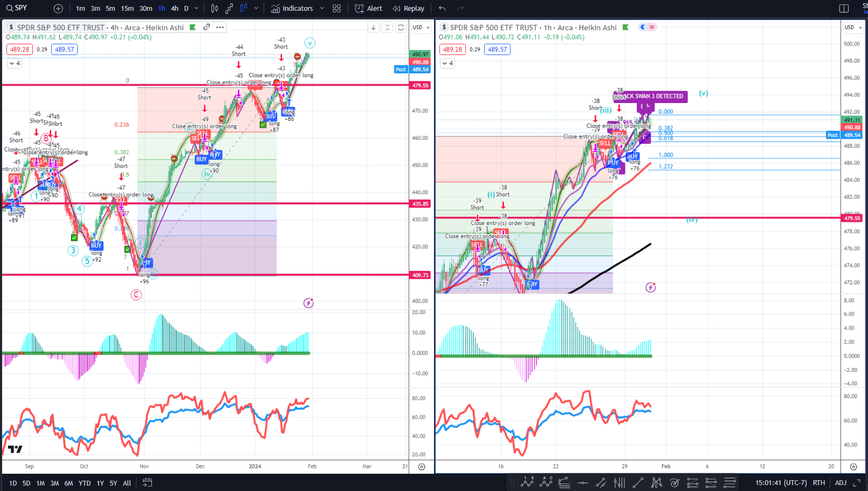Open the three-dot more menu on 4h chart
868x491 pixels.
click(x=220, y=27)
